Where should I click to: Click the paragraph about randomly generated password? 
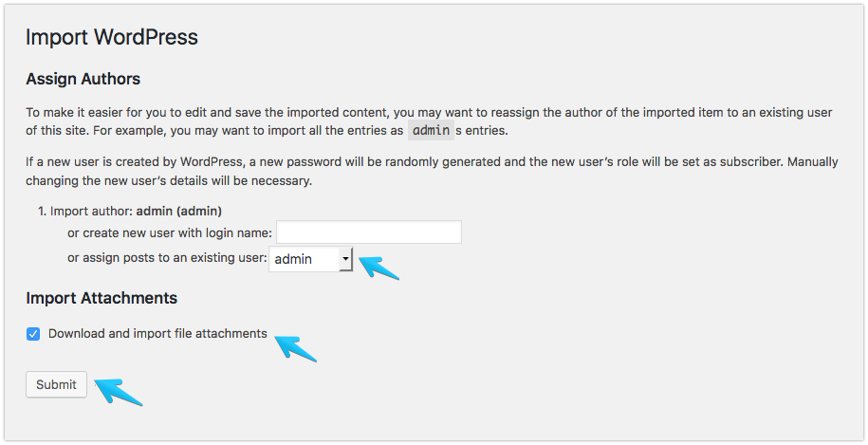tap(432, 171)
